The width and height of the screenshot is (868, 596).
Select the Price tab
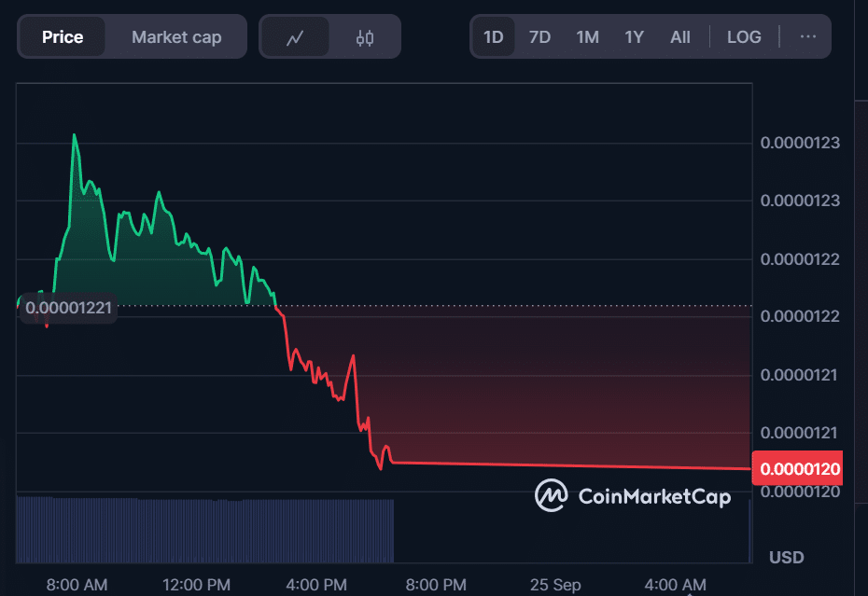point(63,37)
